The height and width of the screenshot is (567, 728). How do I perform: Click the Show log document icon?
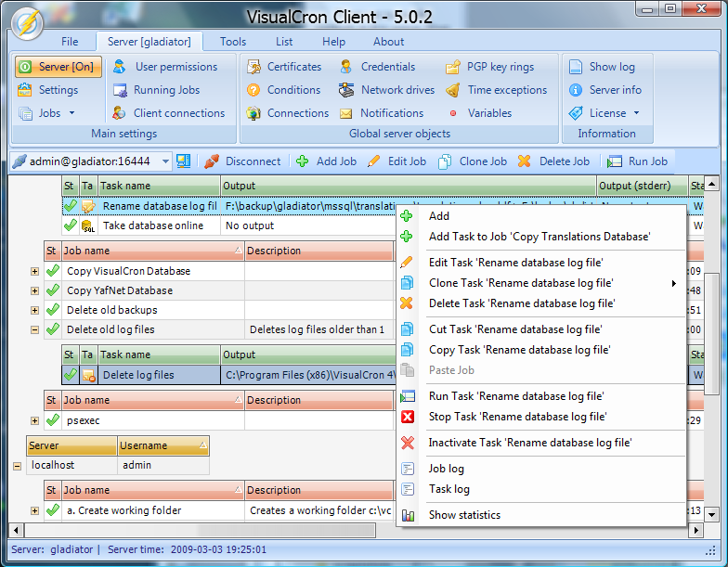point(576,67)
